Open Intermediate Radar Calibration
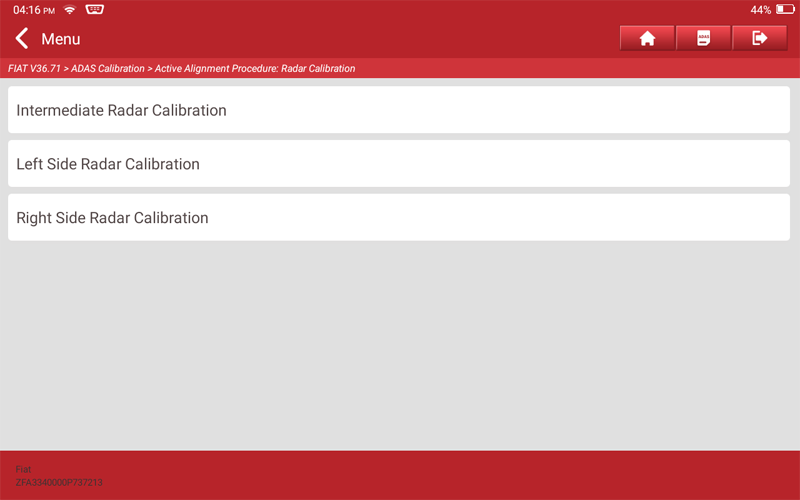This screenshot has width=800, height=500. [x=121, y=110]
